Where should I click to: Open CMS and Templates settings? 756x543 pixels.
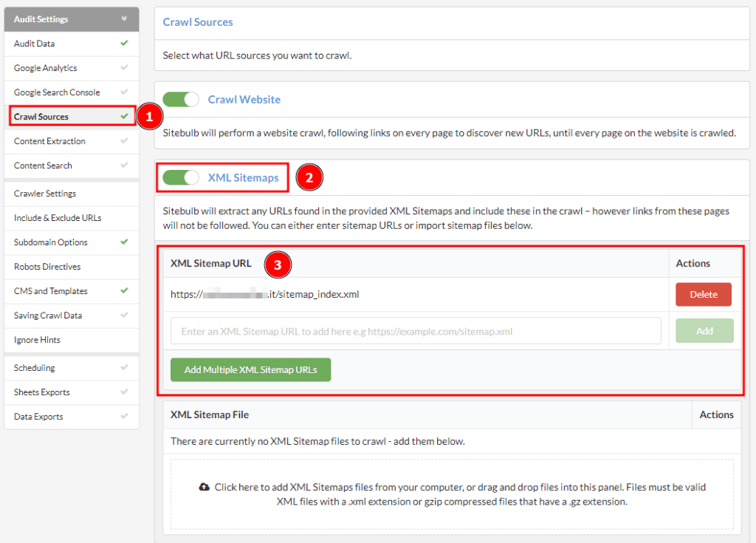click(x=72, y=291)
